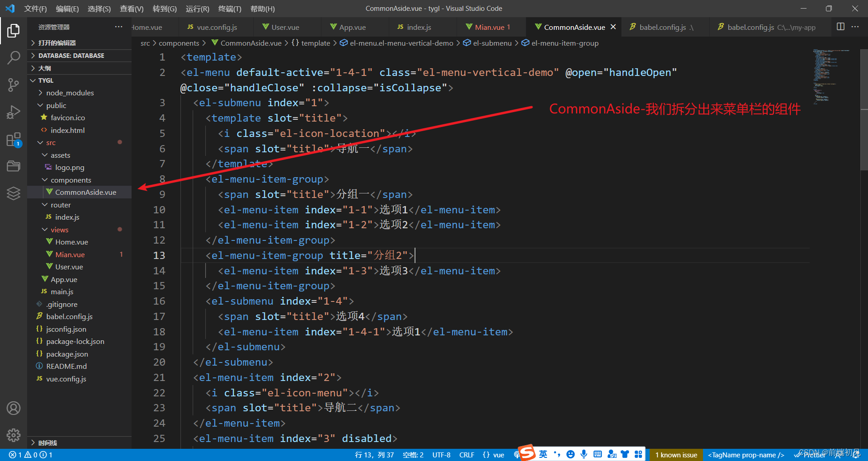Click the 1 known issue status

(676, 455)
